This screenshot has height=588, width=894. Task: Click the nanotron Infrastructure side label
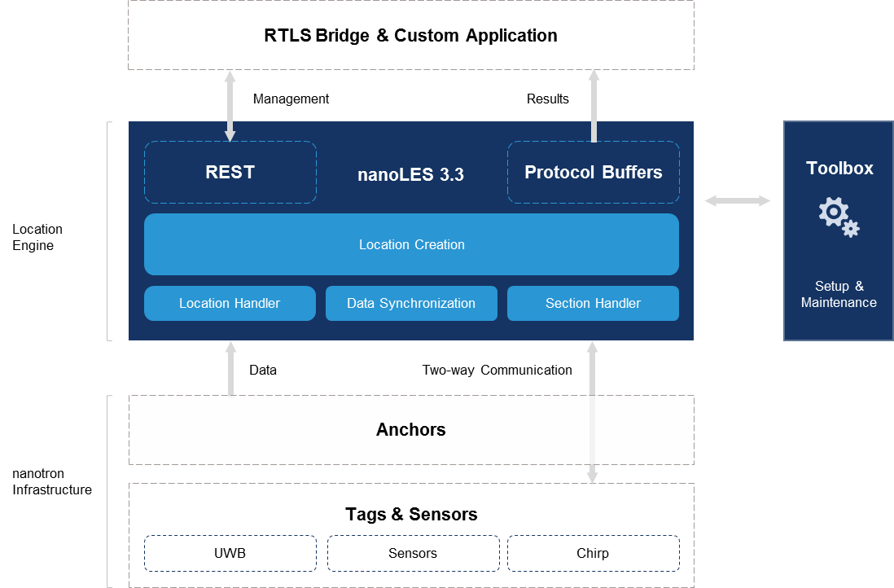tap(52, 482)
